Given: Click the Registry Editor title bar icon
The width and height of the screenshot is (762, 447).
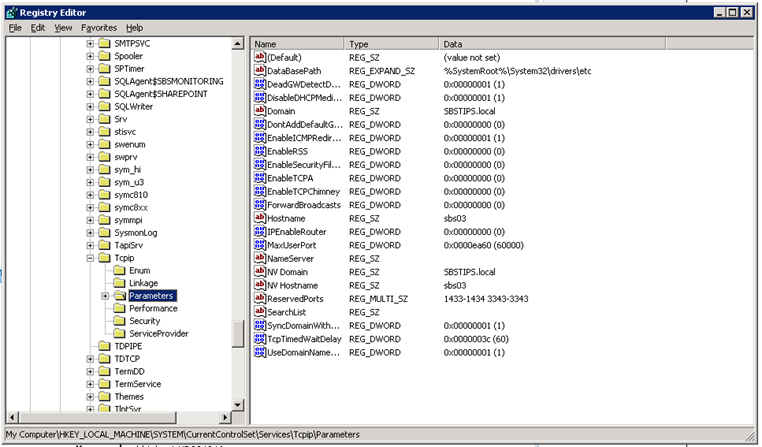Looking at the screenshot, I should [11, 11].
